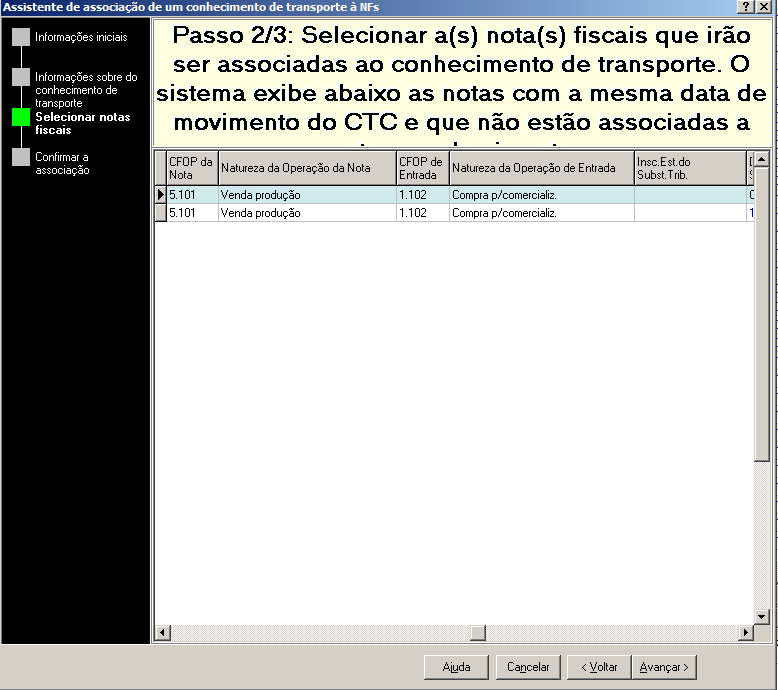This screenshot has width=778, height=690.
Task: Go back using the Voltar button
Action: (x=598, y=667)
